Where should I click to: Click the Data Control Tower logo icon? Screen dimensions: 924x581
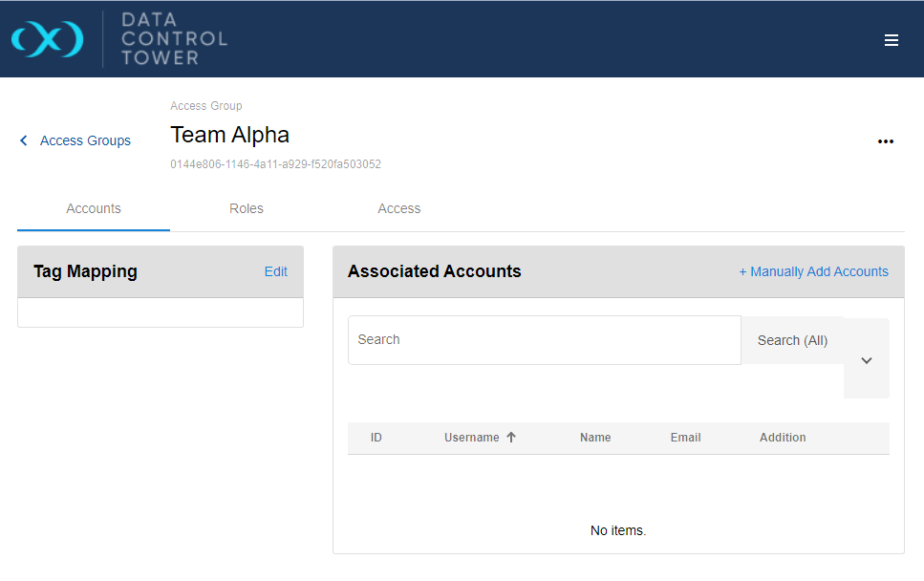(47, 39)
